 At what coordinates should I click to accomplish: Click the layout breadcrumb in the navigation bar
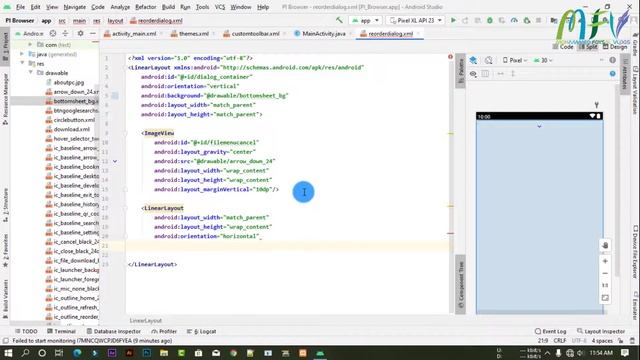[116, 20]
